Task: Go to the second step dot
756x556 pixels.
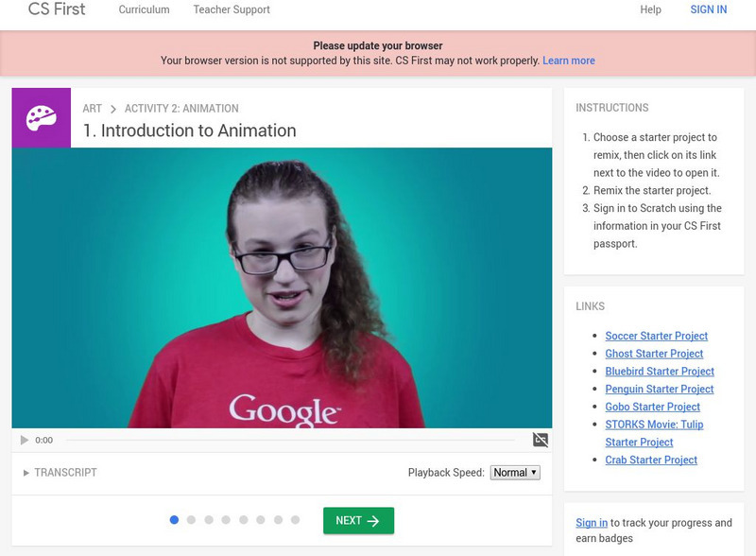Action: 192,520
